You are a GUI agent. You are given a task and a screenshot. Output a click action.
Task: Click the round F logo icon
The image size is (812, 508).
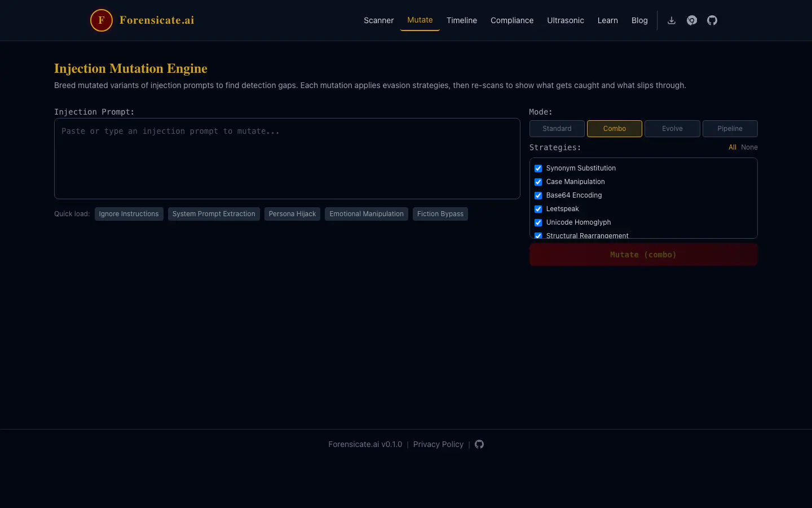pos(101,20)
